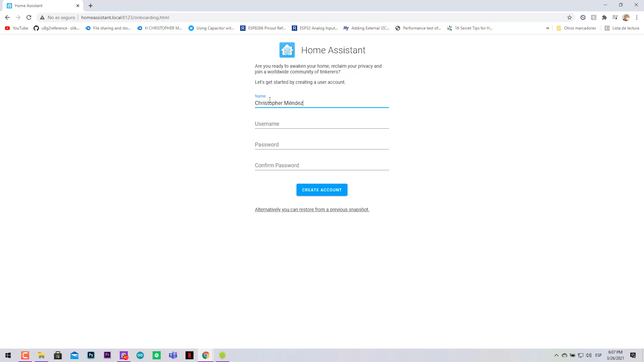Click the Home Assistant logo icon

tap(287, 50)
